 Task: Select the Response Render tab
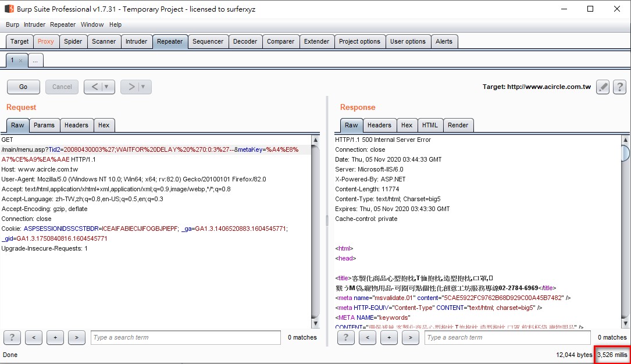click(458, 125)
